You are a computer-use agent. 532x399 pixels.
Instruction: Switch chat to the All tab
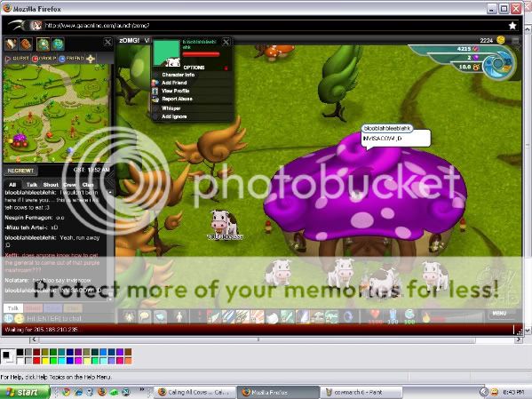(x=12, y=185)
